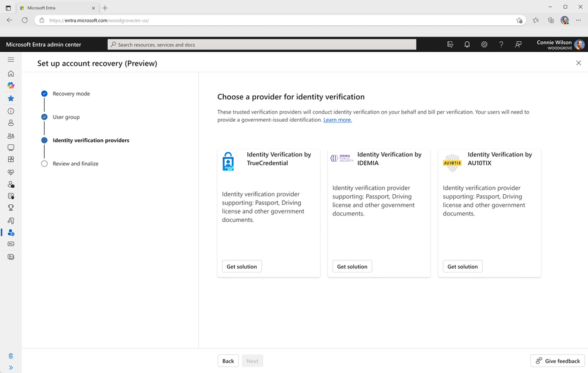Select Identity Verification by TrueCredential title

pyautogui.click(x=279, y=159)
